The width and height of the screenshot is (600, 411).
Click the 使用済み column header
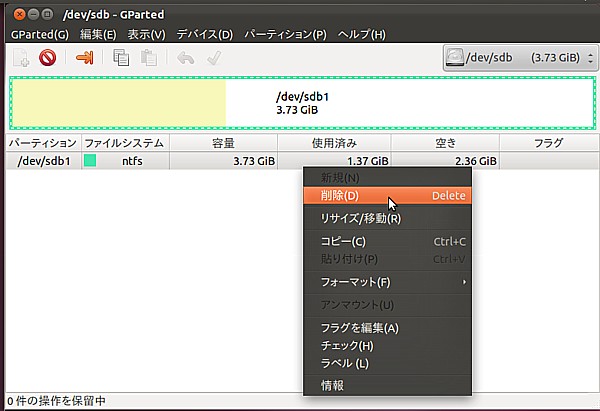pos(334,143)
